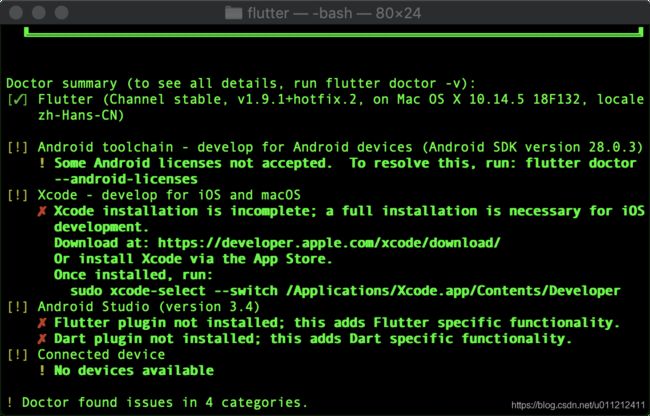Click the red X beside 'Xcode installation is incomplete'

[x=42, y=211]
